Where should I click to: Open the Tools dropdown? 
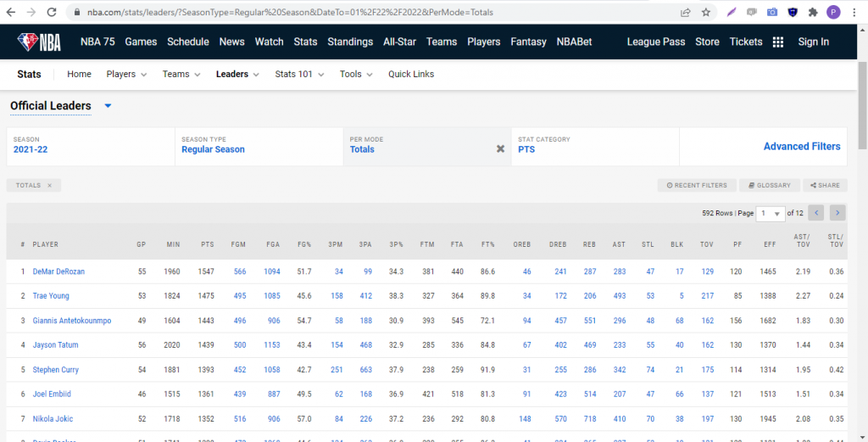coord(356,74)
